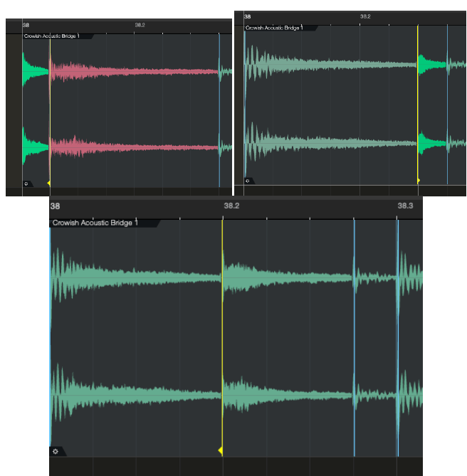Viewport: 467px width, 476px height.
Task: Click the 38.2 ruler mark in top-right panel
Action: point(365,16)
